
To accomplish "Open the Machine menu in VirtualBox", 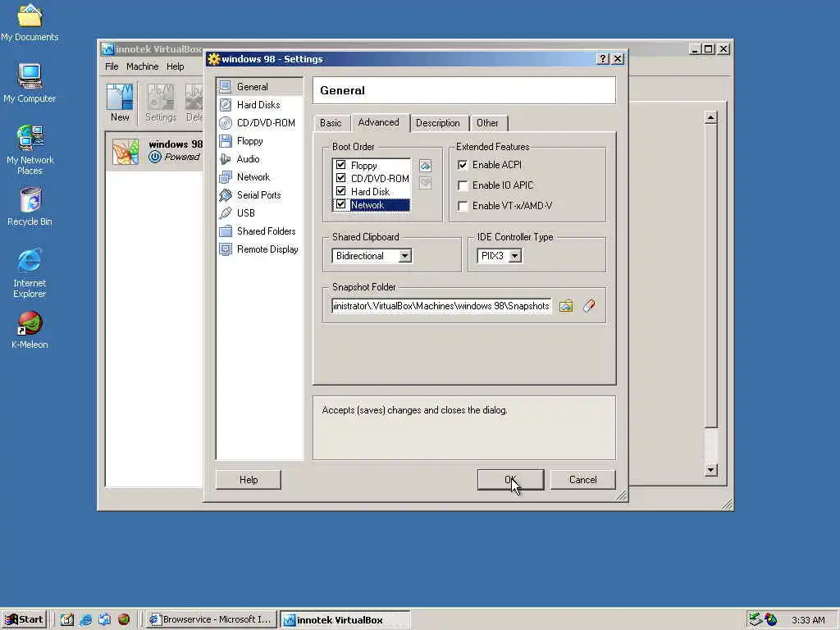I will 143,66.
